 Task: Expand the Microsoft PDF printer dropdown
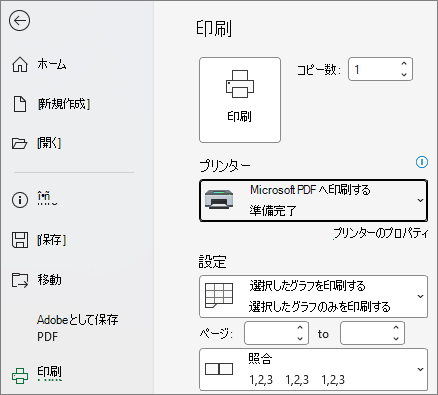[x=420, y=200]
